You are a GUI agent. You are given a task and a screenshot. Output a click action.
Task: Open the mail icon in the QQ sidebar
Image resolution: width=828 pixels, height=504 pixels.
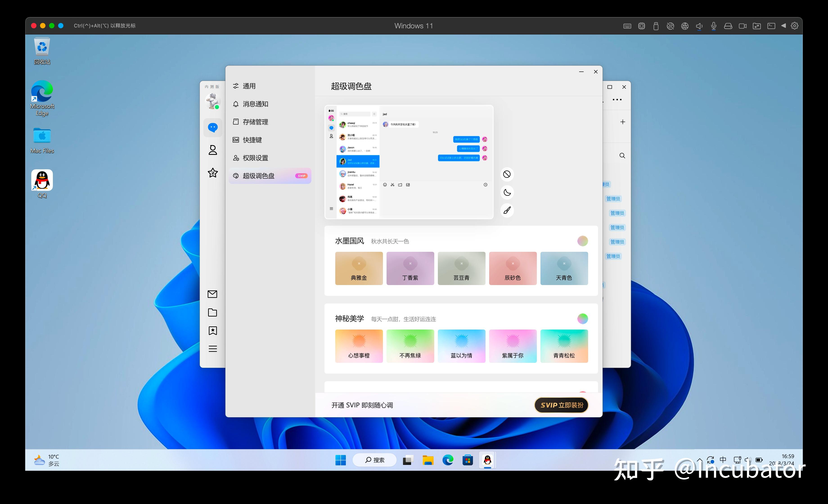click(x=212, y=294)
